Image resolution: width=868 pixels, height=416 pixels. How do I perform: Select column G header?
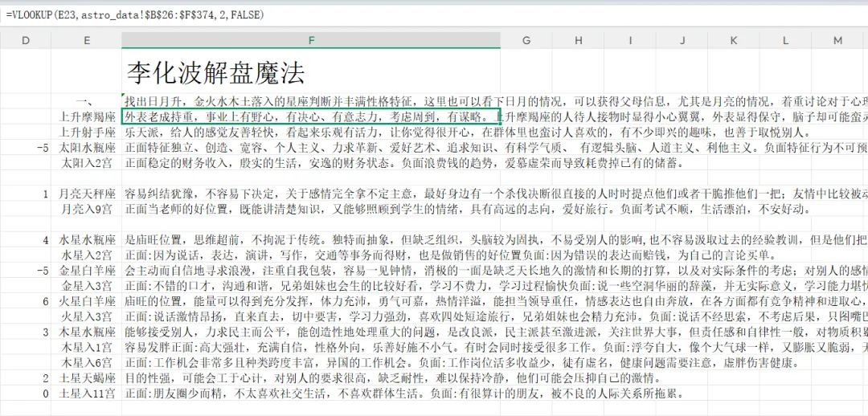coord(526,40)
